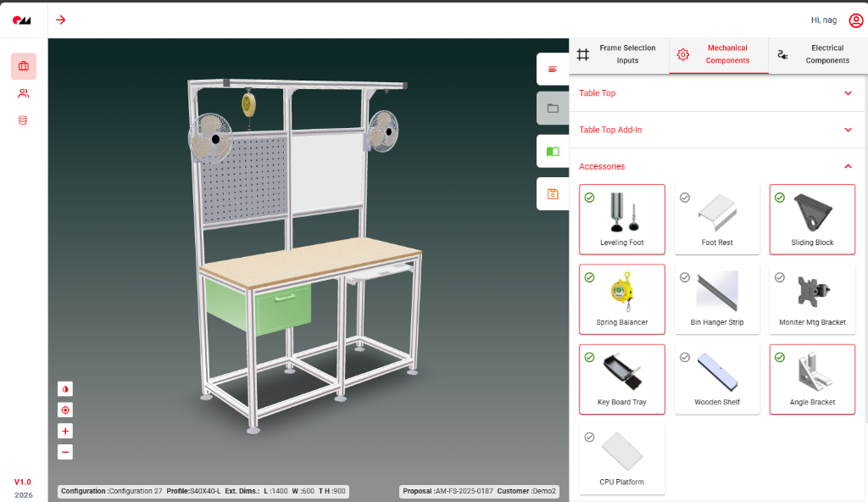Screen dimensions: 868x502
Task: Select the Wooden Shelf thumbnail
Action: pyautogui.click(x=716, y=379)
